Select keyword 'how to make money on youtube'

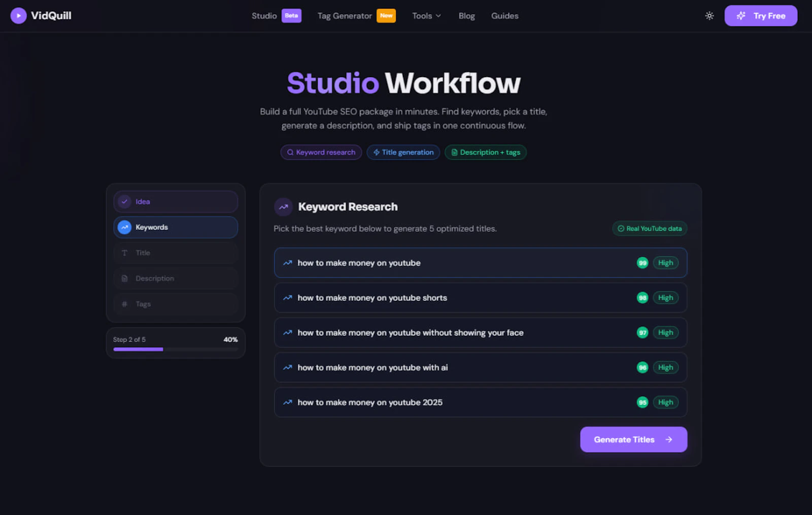[x=481, y=263]
